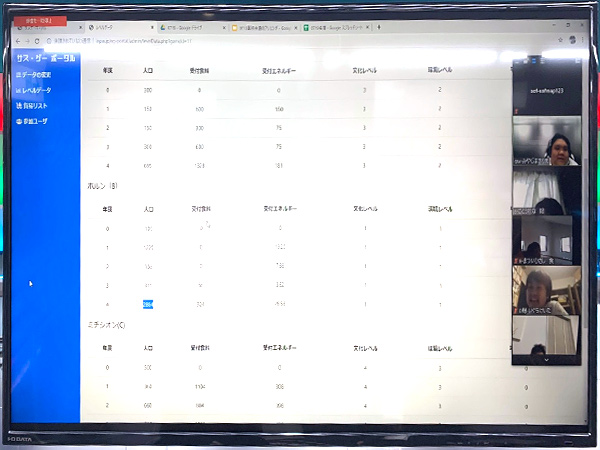Show more participants with the down chevron
The width and height of the screenshot is (600, 450).
(x=546, y=360)
